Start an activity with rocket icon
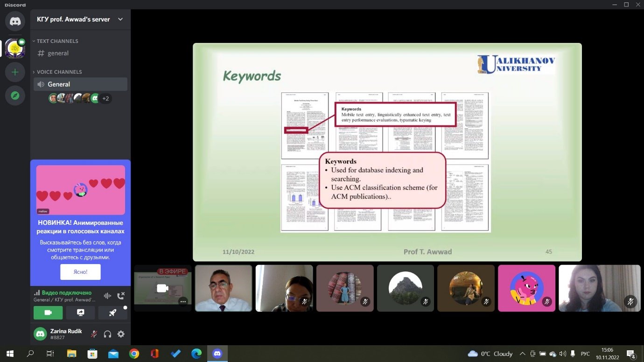This screenshot has height=362, width=644. (x=112, y=313)
